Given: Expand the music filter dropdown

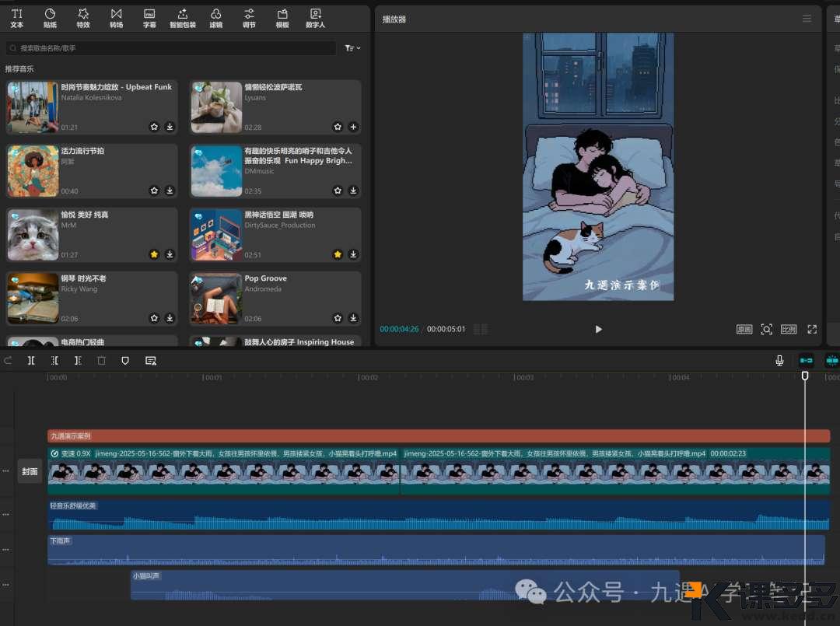Looking at the screenshot, I should [352, 48].
